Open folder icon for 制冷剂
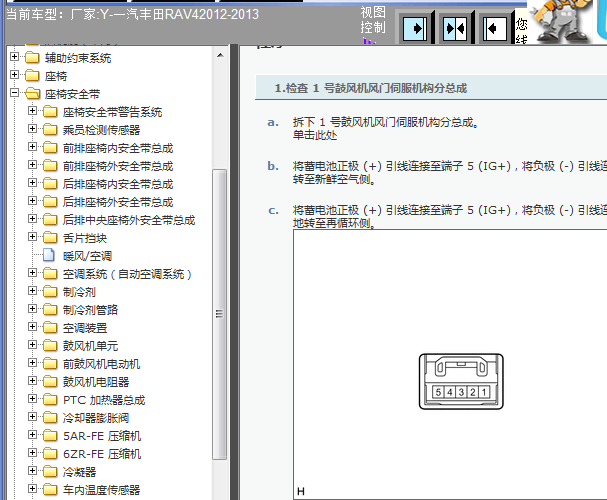 click(x=50, y=291)
